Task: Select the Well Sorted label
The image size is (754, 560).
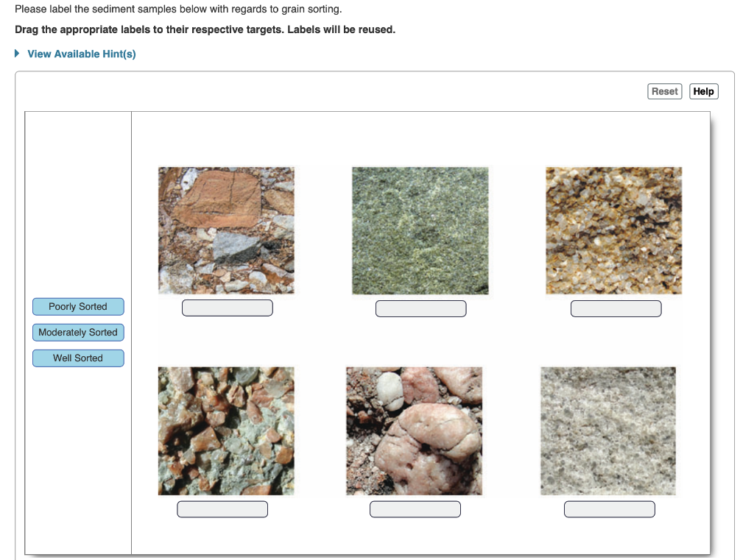Action: (x=78, y=358)
